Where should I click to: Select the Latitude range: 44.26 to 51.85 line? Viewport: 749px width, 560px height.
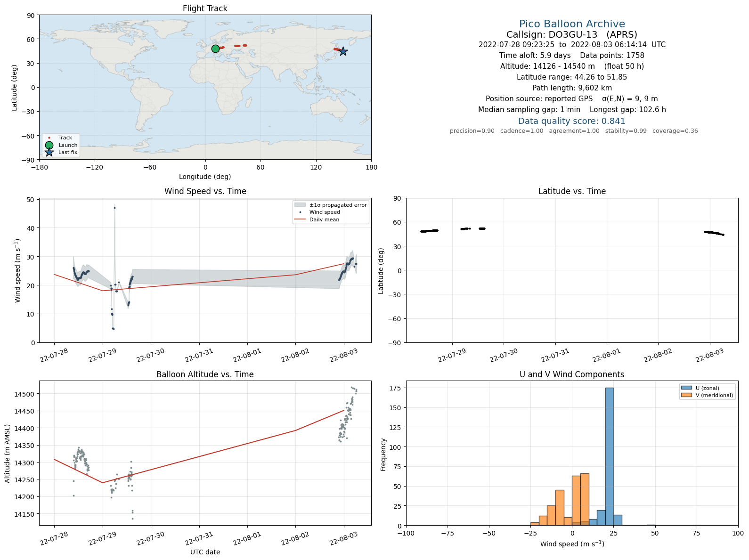coord(572,77)
